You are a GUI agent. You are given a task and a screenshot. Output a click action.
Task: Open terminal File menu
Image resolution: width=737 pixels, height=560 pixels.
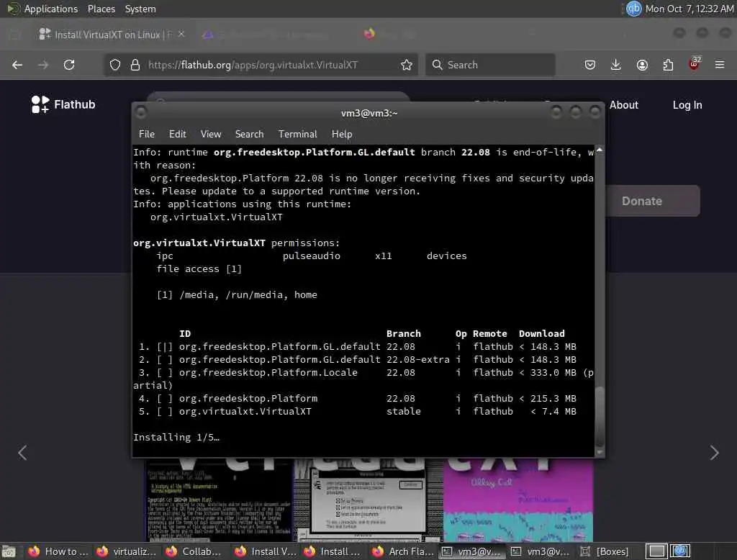147,134
